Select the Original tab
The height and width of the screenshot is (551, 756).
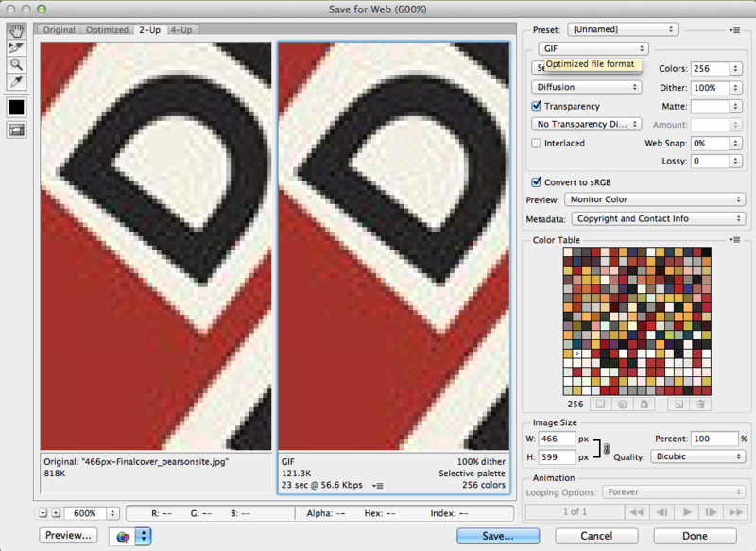(59, 29)
